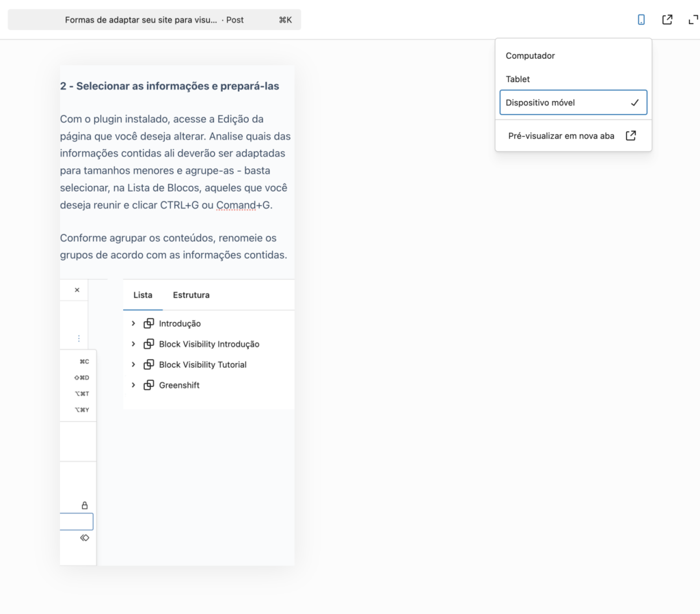Expand Block Visibility Tutorial chevron
700x614 pixels.
click(x=133, y=364)
